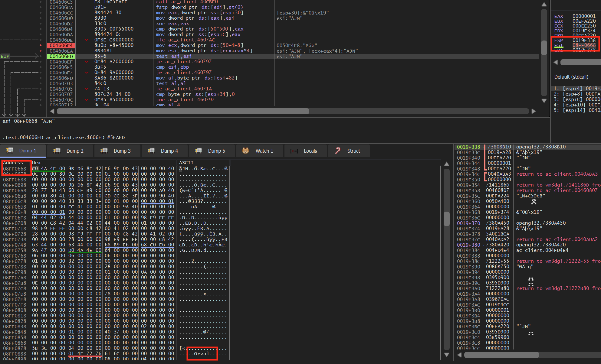Click the EBX register value 00EFA220

click(584, 21)
